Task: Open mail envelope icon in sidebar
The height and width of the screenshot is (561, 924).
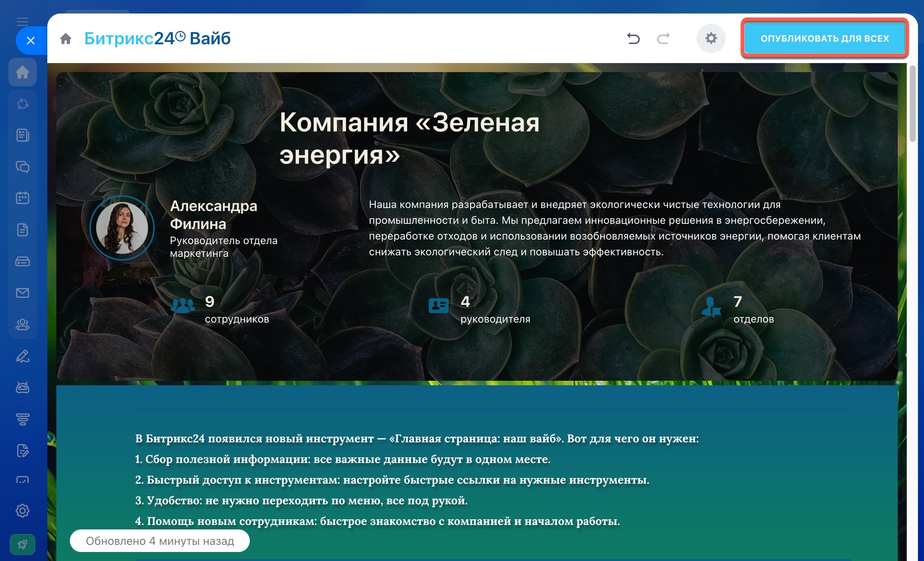Action: (23, 293)
